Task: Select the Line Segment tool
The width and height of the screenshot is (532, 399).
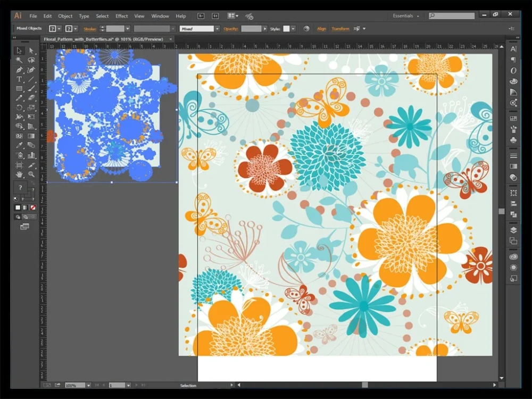Action: [x=31, y=79]
